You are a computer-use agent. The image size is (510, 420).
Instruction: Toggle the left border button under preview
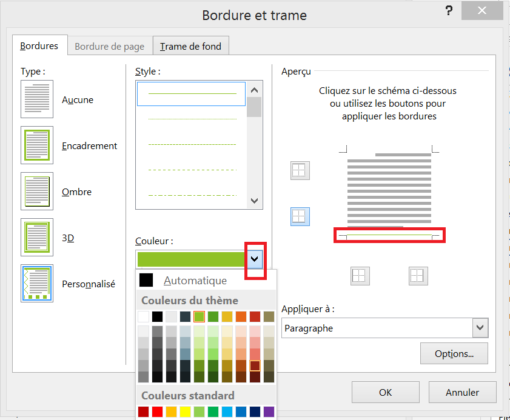[360, 276]
